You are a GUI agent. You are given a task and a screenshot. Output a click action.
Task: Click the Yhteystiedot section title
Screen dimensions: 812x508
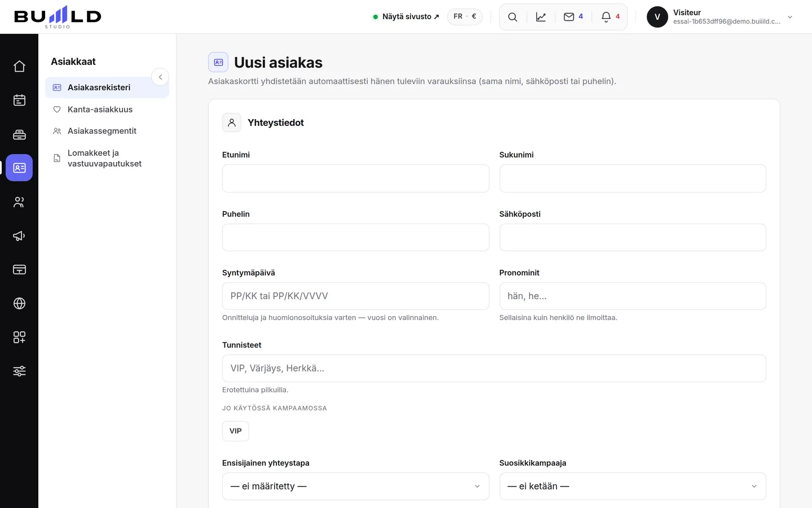[x=276, y=122]
